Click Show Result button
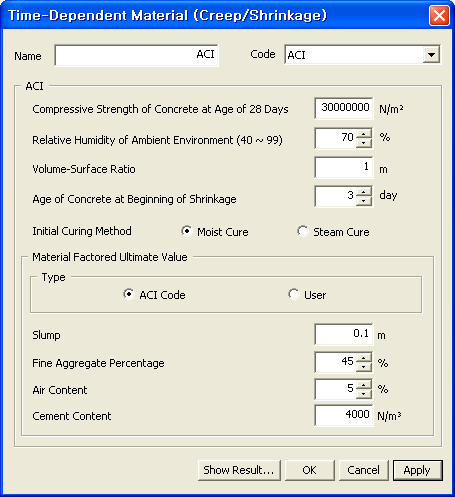This screenshot has width=455, height=497. coord(239,470)
